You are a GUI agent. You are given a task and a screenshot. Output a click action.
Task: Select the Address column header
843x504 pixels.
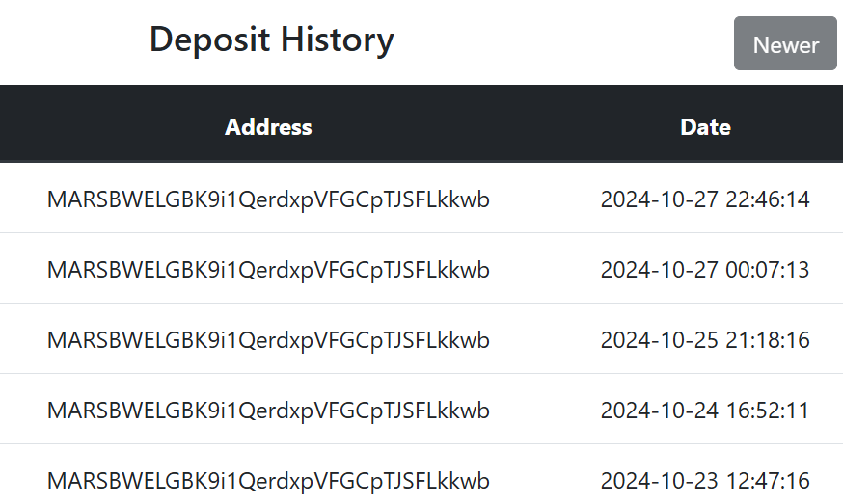(268, 127)
